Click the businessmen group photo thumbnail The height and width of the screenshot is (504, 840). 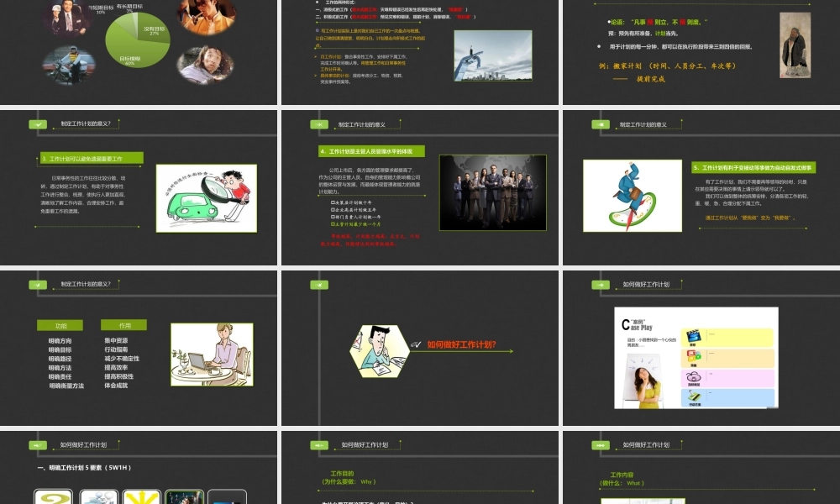(x=492, y=192)
